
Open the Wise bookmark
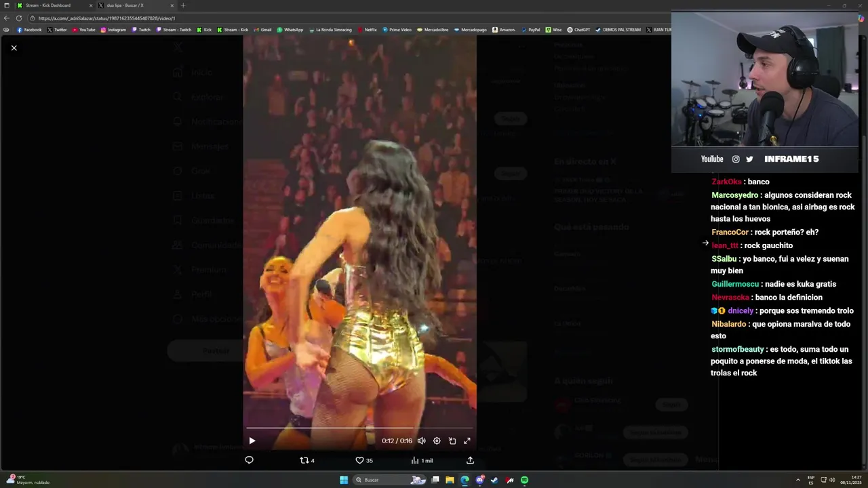553,30
